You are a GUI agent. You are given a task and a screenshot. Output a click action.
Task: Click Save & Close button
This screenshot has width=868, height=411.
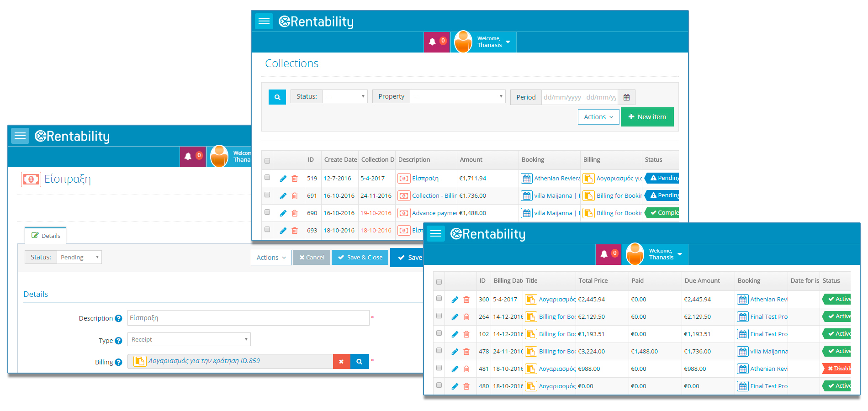360,258
